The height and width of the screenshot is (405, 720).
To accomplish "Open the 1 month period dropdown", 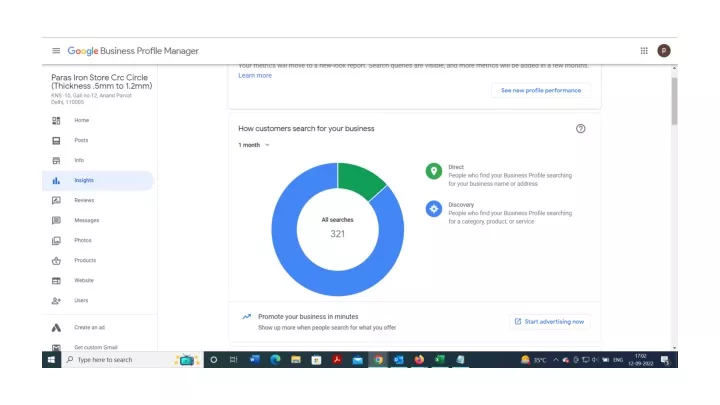I will tap(253, 145).
